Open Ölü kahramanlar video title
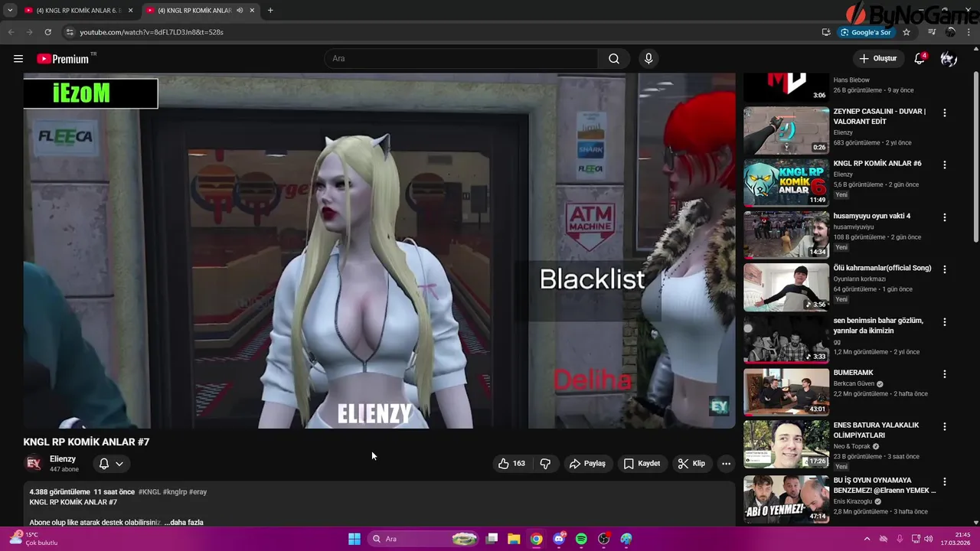Screen dimensions: 980x551 (x=882, y=269)
